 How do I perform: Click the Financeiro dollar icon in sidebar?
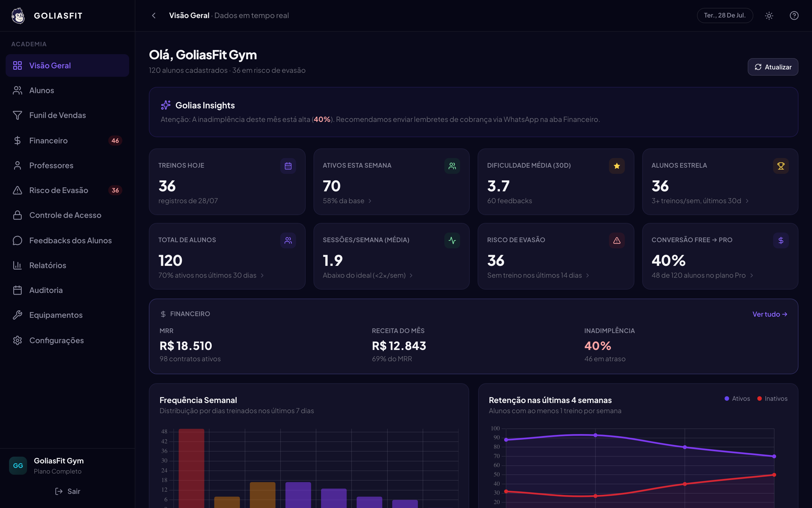[17, 141]
